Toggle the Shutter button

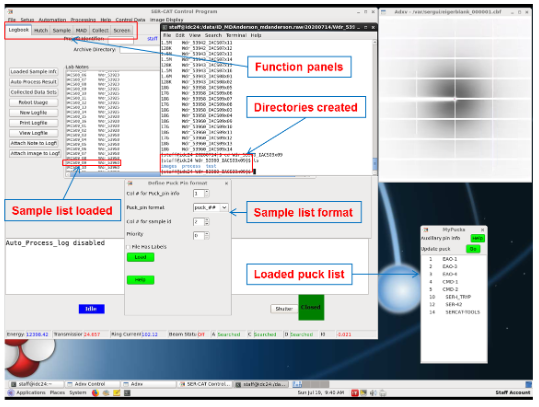[284, 309]
